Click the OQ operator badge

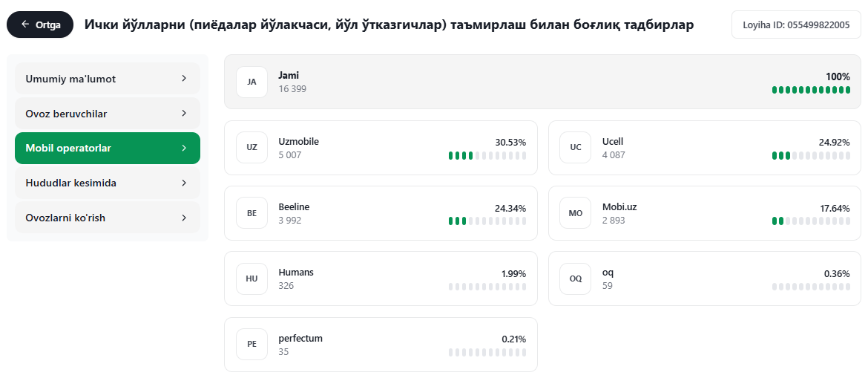(576, 279)
